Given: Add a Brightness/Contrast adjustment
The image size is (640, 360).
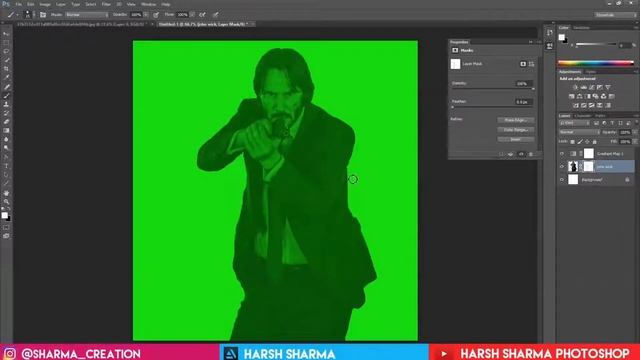Looking at the screenshot, I should 576,87.
